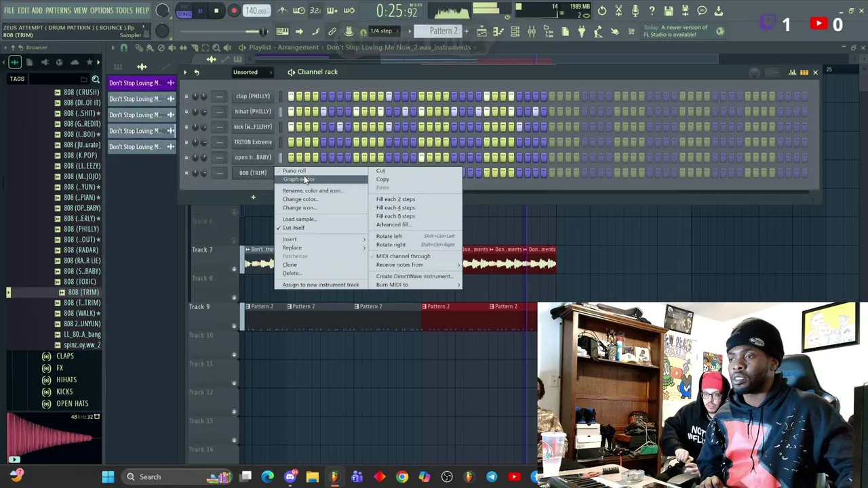
Task: Expand the HIHATS browser folder
Action: [66, 380]
